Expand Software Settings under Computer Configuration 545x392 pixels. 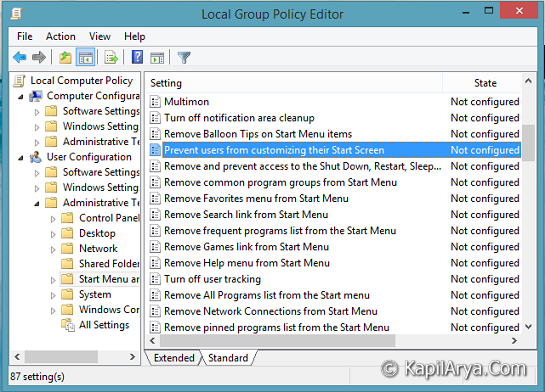[x=37, y=112]
